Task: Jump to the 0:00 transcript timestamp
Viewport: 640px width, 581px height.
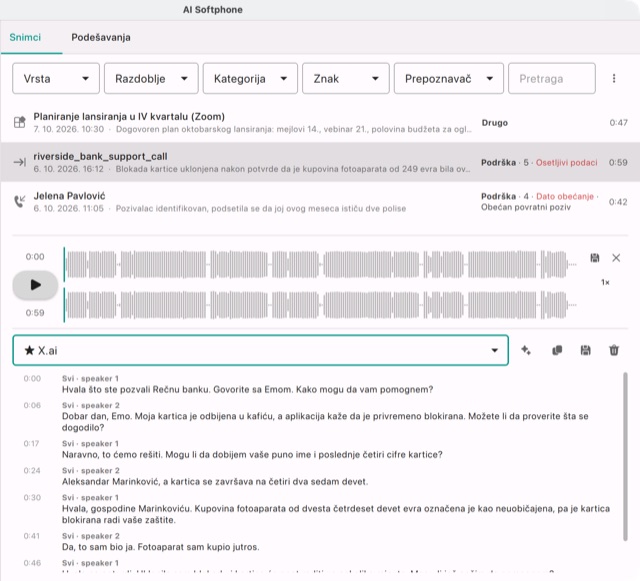Action: (32, 378)
